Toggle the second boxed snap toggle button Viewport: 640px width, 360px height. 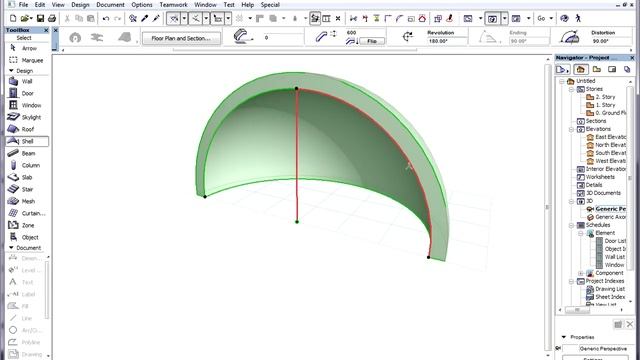pos(196,18)
